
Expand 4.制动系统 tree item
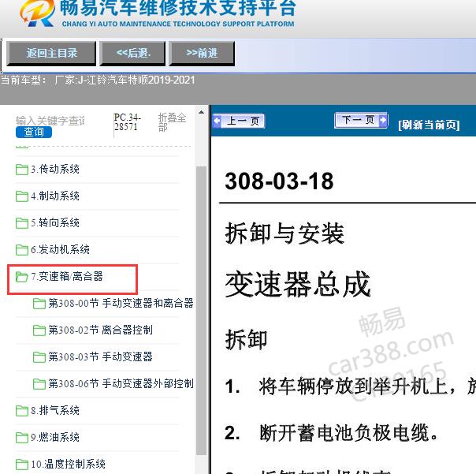[55, 196]
